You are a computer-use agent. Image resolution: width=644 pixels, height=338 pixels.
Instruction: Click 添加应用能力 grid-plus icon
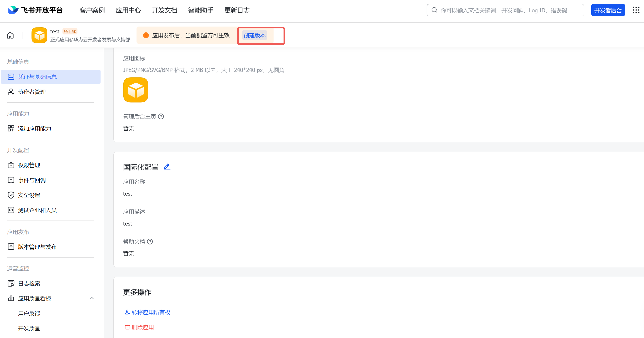coord(11,129)
